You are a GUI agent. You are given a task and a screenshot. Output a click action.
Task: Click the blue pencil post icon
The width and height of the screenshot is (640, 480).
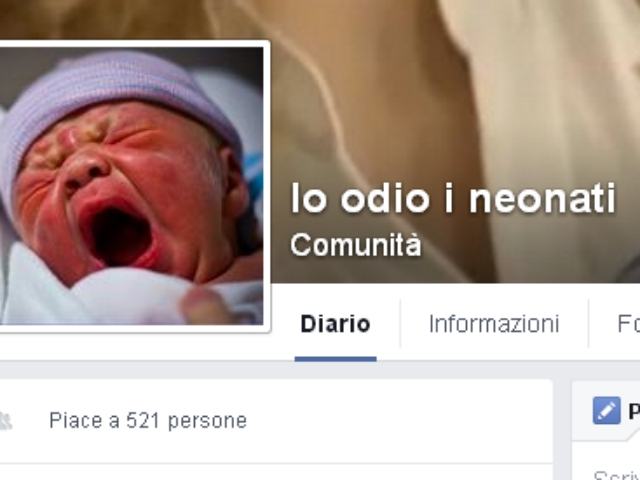[607, 410]
